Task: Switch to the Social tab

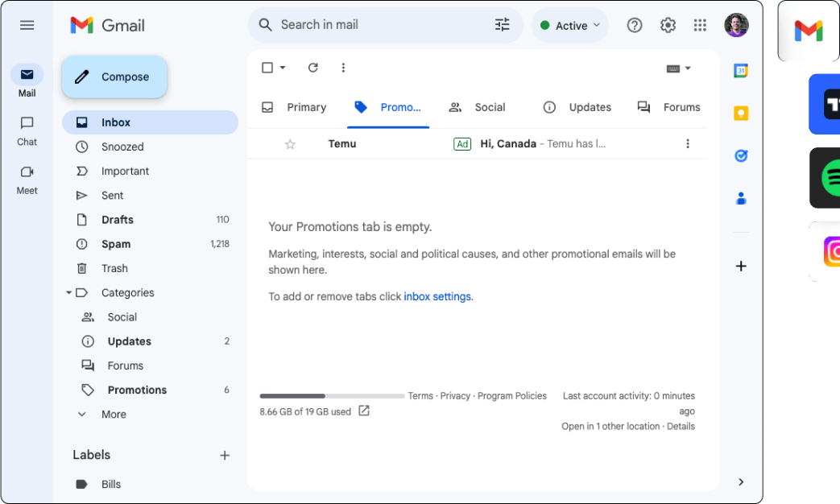Action: pos(478,107)
